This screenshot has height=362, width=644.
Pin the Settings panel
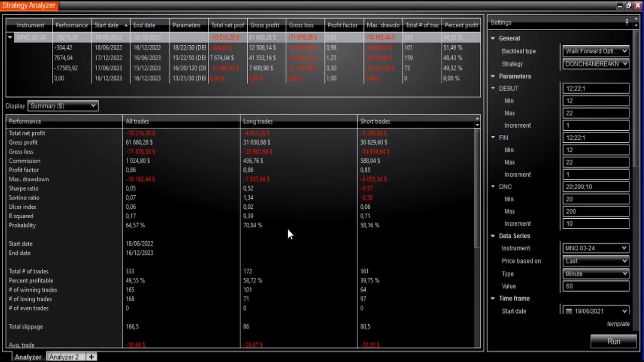pyautogui.click(x=627, y=22)
